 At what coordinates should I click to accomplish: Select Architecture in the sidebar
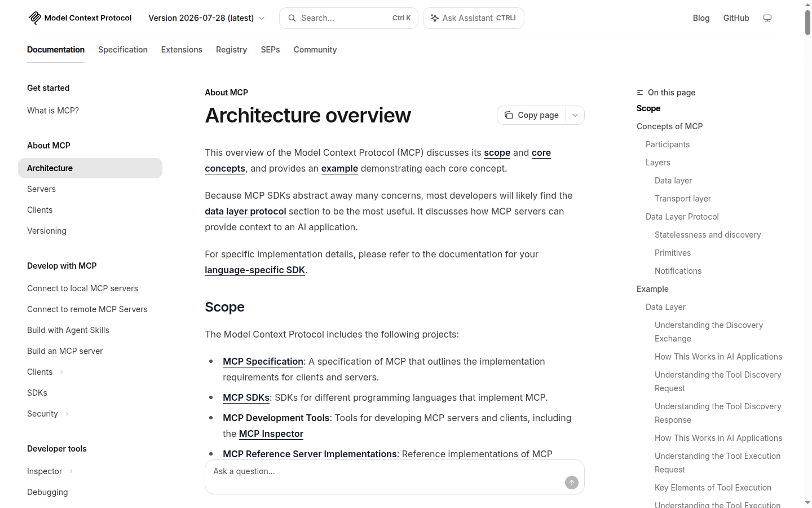coord(90,168)
